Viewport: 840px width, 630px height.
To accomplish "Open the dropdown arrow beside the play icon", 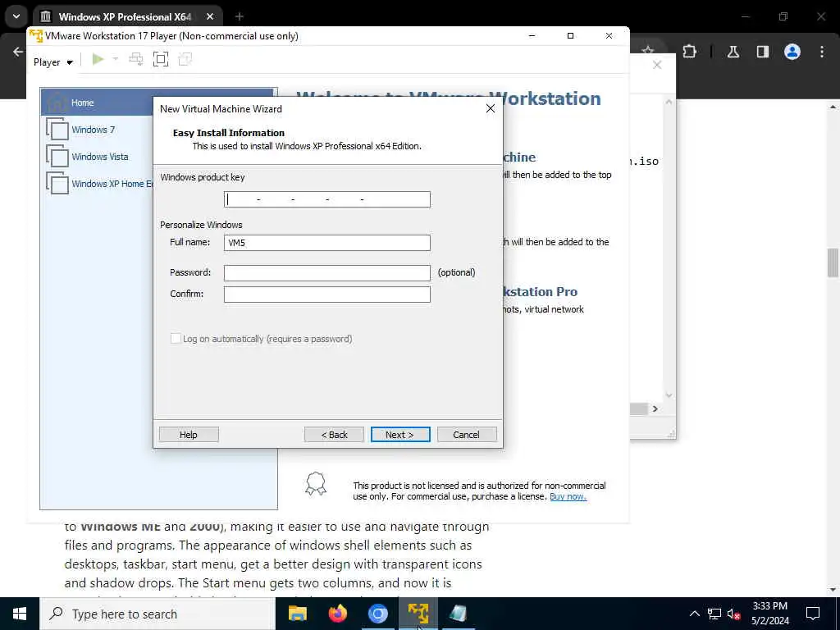I will [115, 59].
